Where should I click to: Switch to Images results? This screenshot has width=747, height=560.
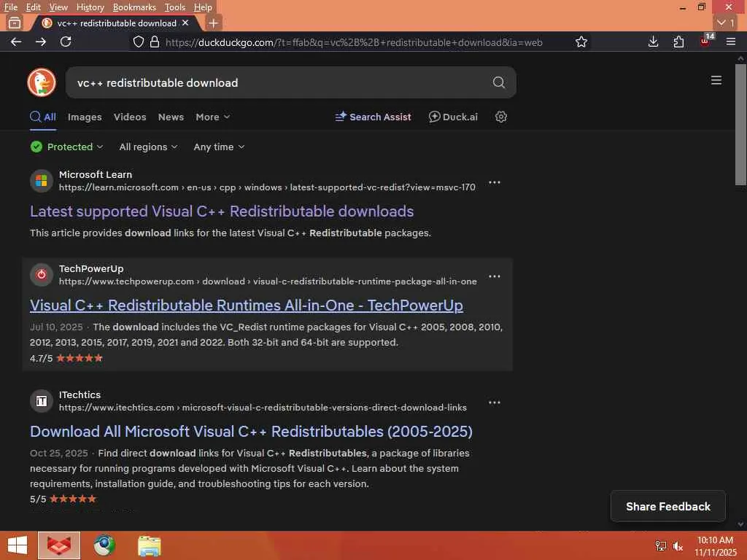[x=85, y=117]
